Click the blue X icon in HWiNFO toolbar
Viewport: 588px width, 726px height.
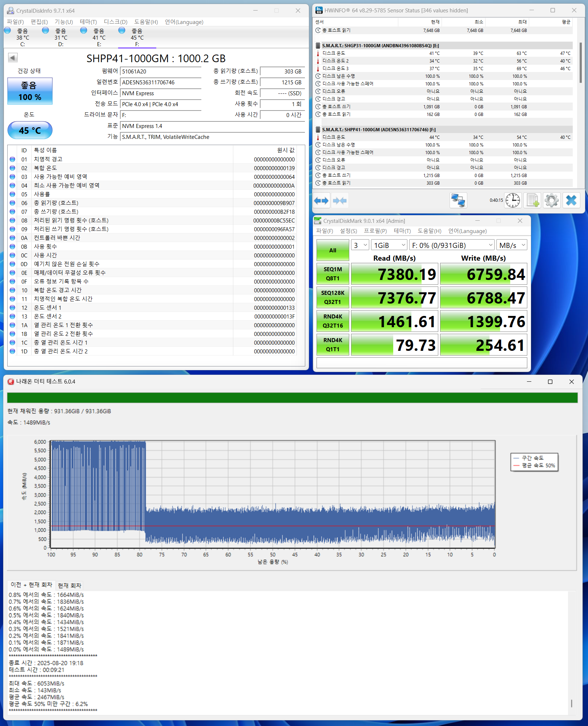[x=571, y=200]
